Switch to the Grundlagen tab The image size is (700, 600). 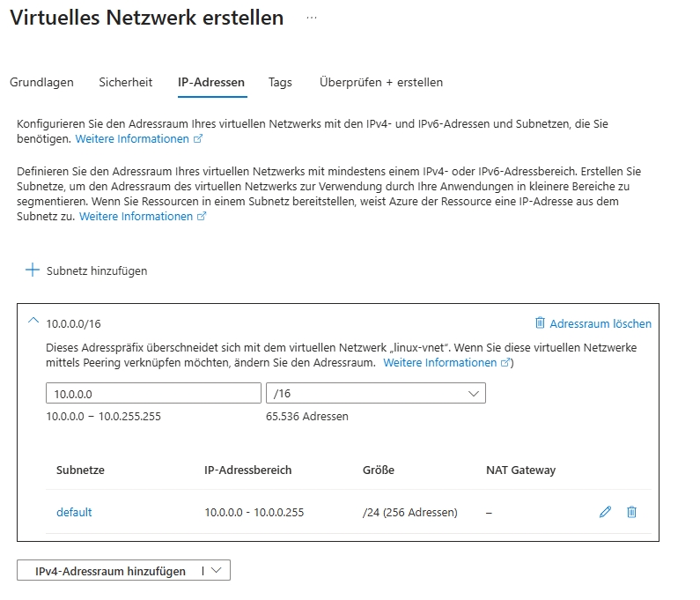(41, 82)
